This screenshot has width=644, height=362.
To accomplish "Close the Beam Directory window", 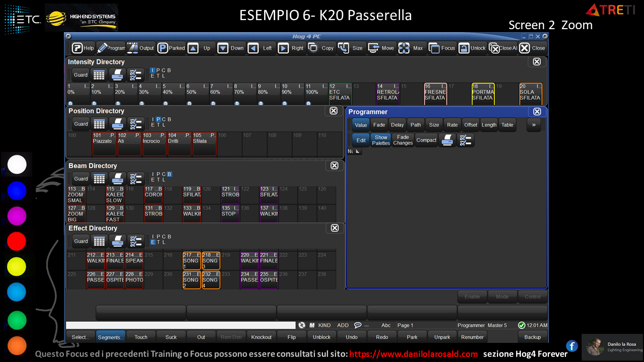I will 334,165.
